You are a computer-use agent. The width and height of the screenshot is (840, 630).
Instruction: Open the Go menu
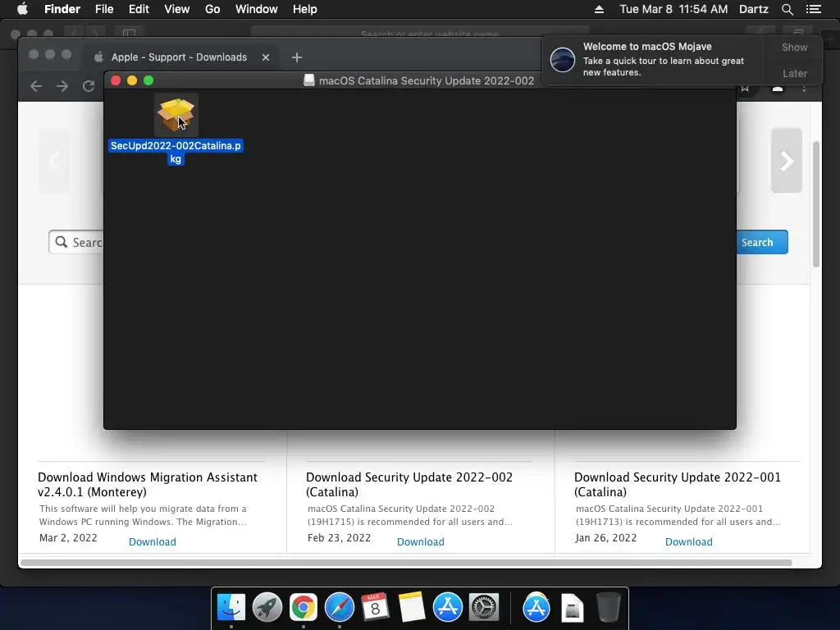click(212, 9)
